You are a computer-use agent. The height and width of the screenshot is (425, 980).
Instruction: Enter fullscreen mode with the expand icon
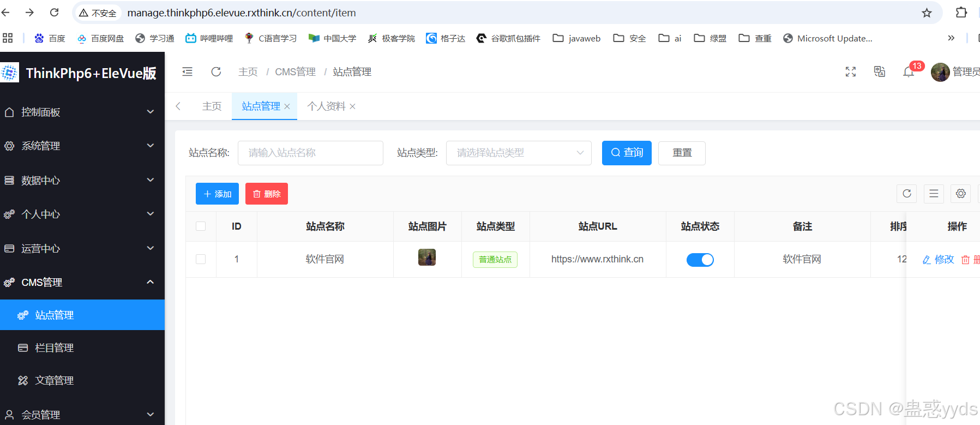[x=851, y=71]
